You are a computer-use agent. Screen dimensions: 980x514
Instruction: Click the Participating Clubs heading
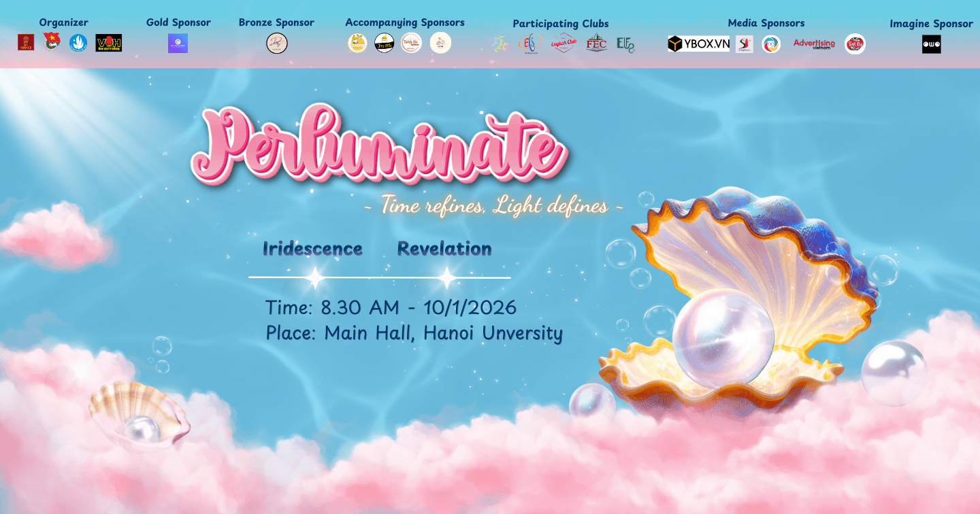(x=561, y=24)
